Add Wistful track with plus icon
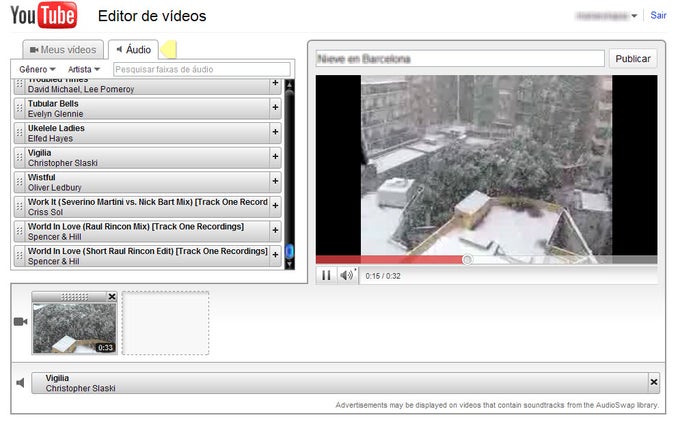This screenshot has width=680, height=422. (275, 181)
